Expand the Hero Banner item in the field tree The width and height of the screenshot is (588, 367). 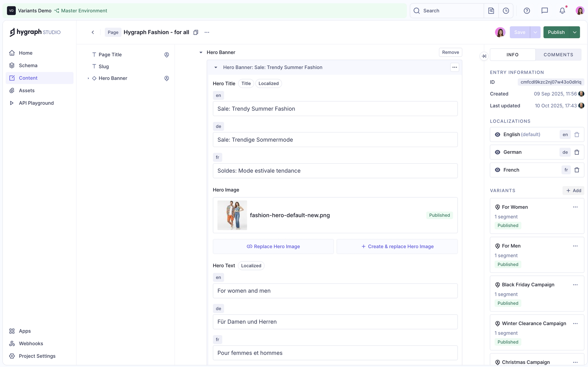coord(88,78)
